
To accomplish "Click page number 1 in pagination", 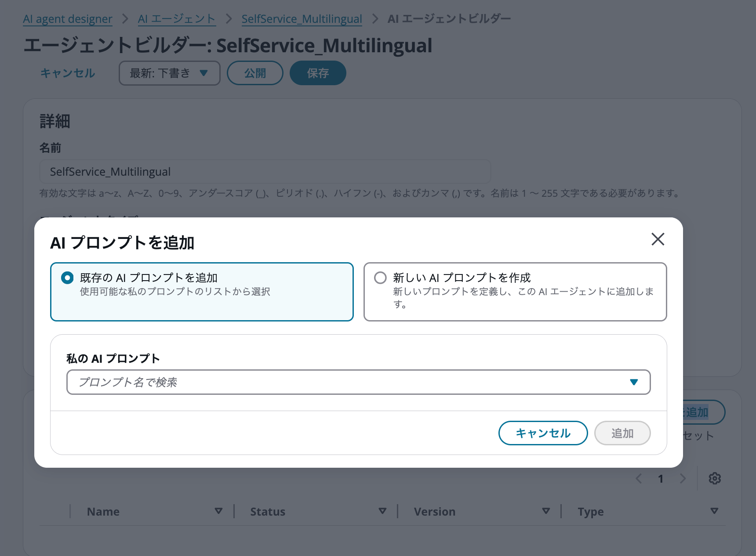I will click(661, 479).
